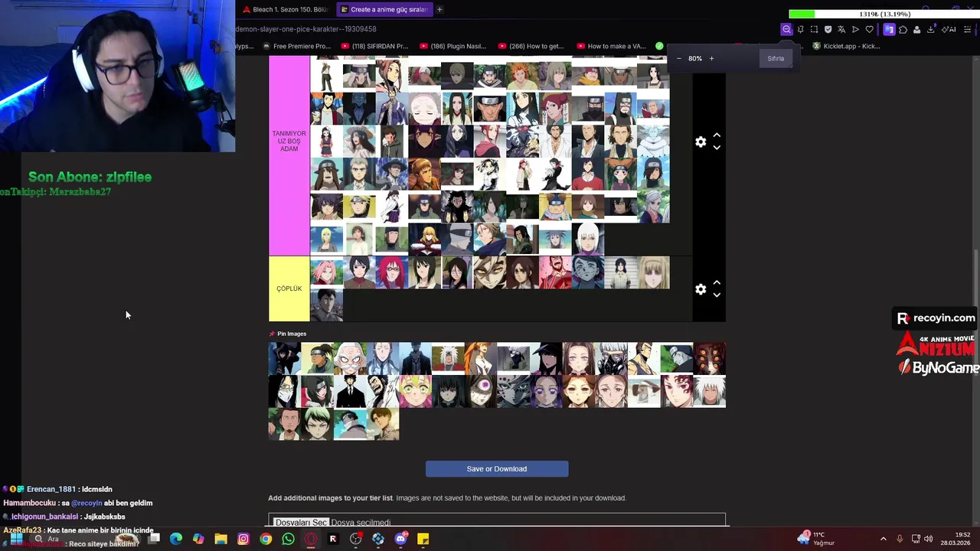The height and width of the screenshot is (551, 980).
Task: Move TANIMIYORUZ BOŞ ADAM tier up with arrow
Action: (717, 135)
